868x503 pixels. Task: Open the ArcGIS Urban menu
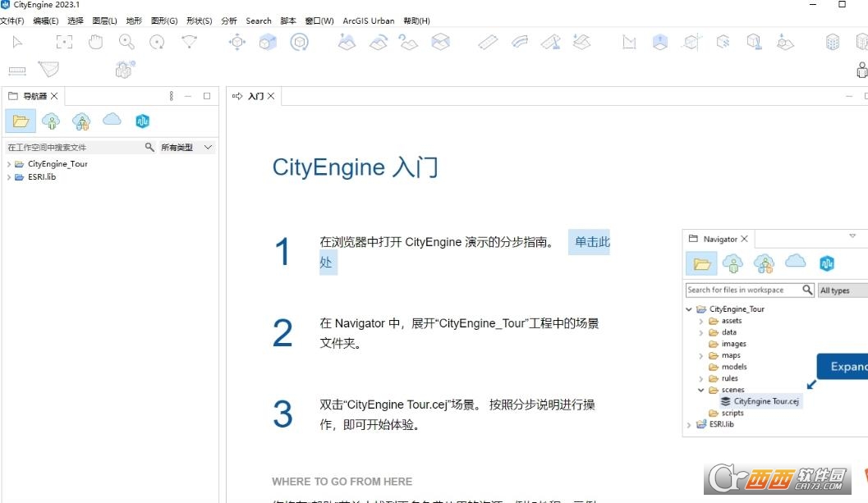click(x=369, y=21)
